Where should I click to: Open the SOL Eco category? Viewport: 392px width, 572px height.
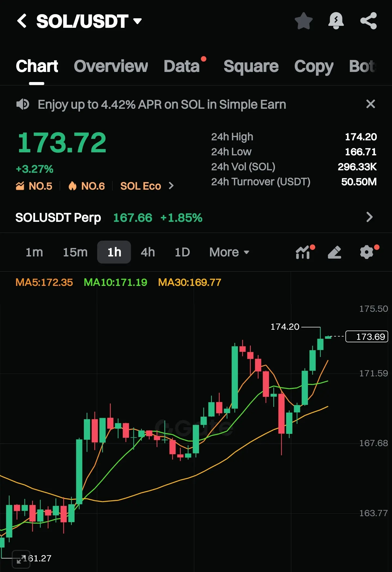pos(140,186)
